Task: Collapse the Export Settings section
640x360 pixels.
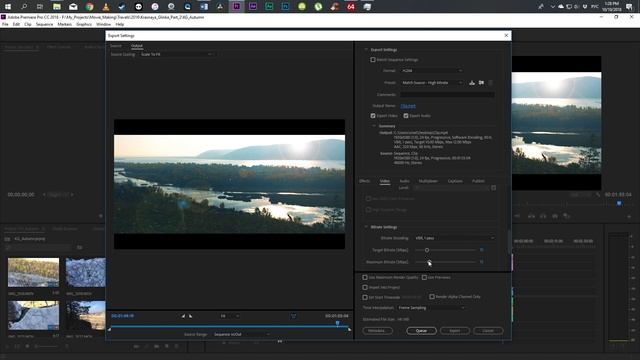Action: click(x=366, y=50)
